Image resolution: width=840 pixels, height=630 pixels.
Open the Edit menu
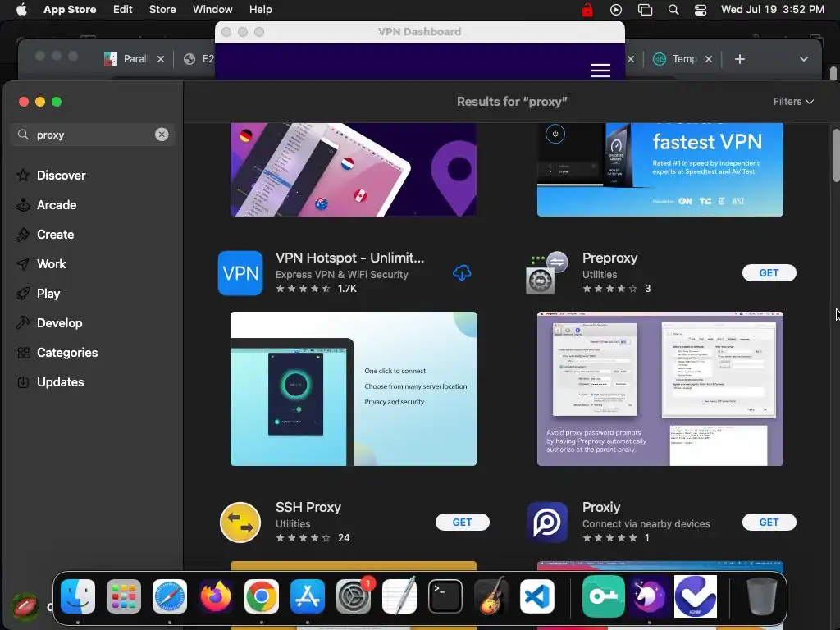click(123, 9)
